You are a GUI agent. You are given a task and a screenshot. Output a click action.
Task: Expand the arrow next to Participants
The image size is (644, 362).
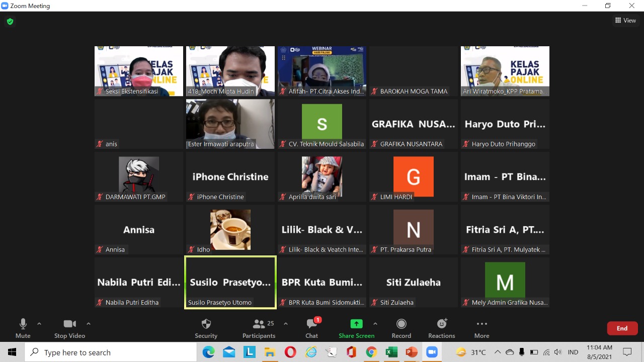(286, 324)
